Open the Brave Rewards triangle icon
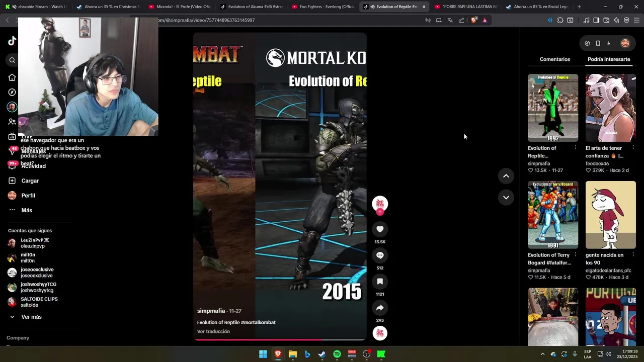 [x=485, y=20]
